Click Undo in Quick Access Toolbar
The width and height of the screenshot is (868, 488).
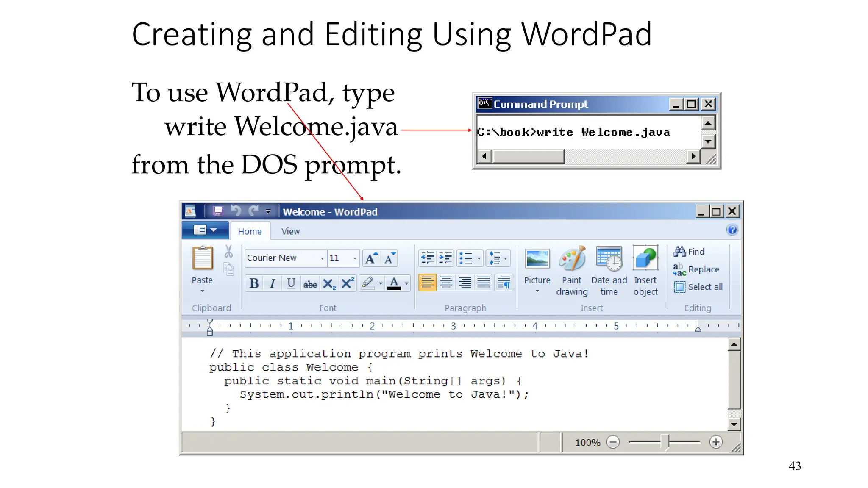pos(236,211)
